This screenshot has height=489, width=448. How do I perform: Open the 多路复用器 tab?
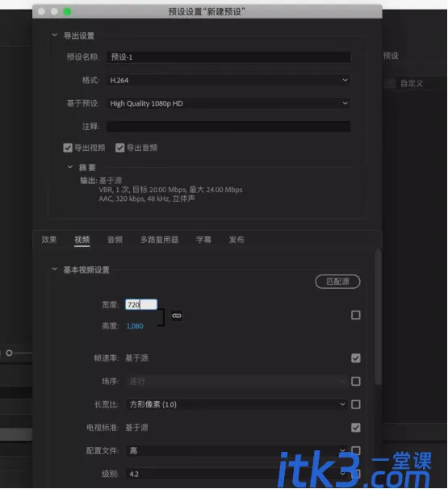159,240
